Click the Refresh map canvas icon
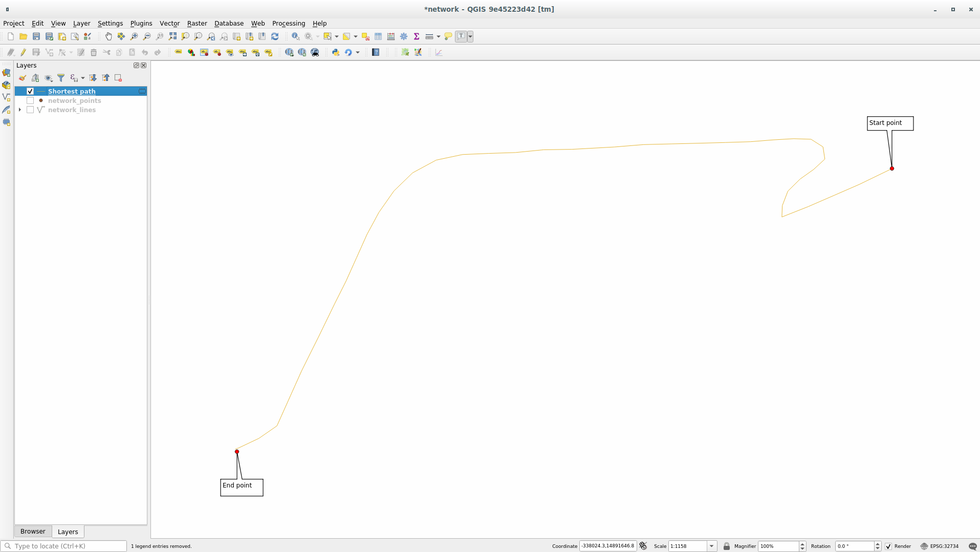This screenshot has height=552, width=980. pos(275,36)
